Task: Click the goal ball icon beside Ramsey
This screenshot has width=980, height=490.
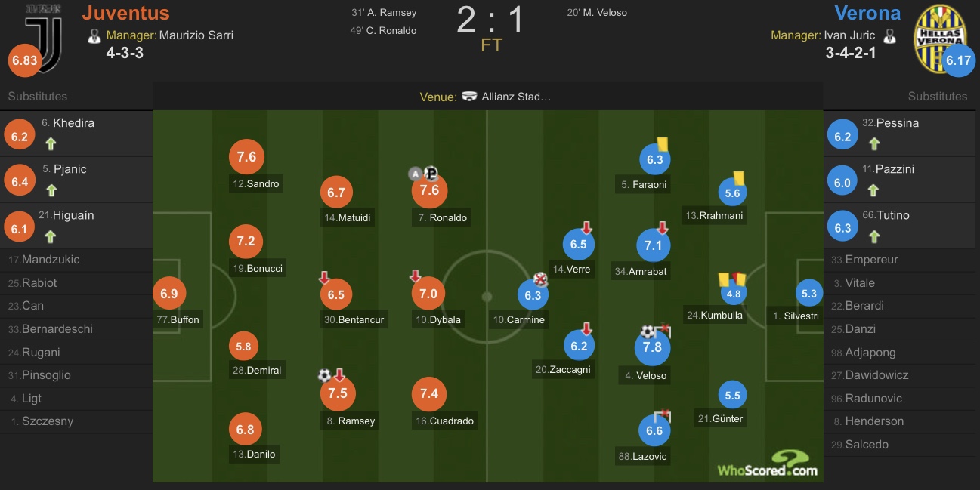Action: [x=324, y=375]
